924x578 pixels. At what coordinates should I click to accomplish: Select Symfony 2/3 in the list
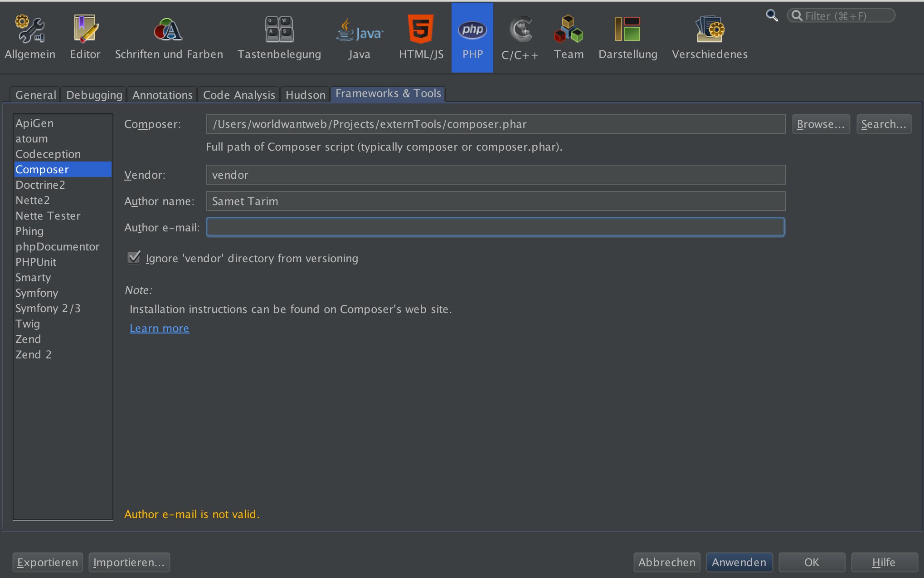[48, 308]
